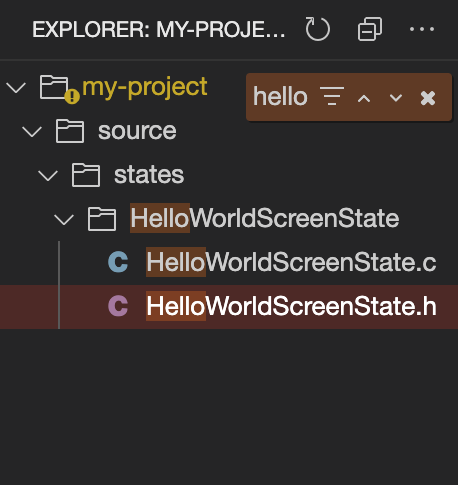Screen dimensions: 458x485
Task: Go to next hello match
Action: click(x=396, y=98)
